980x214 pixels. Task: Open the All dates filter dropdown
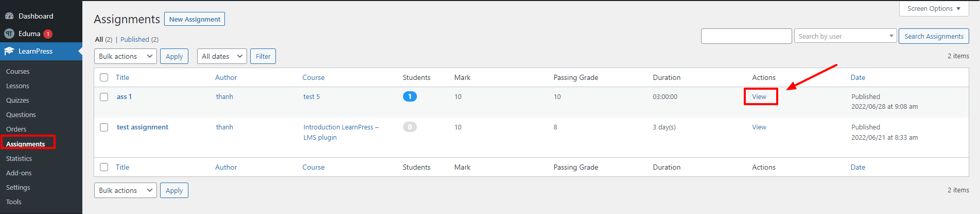pyautogui.click(x=222, y=56)
